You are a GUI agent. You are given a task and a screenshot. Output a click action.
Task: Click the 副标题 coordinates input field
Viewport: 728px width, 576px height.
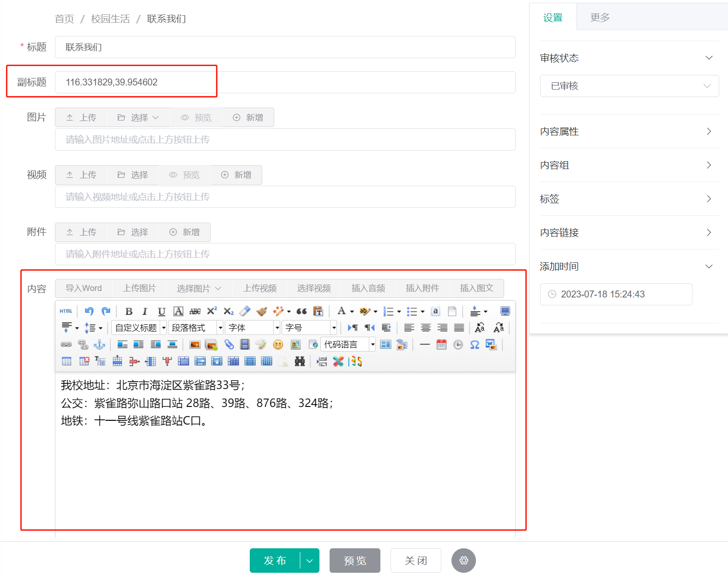[285, 82]
